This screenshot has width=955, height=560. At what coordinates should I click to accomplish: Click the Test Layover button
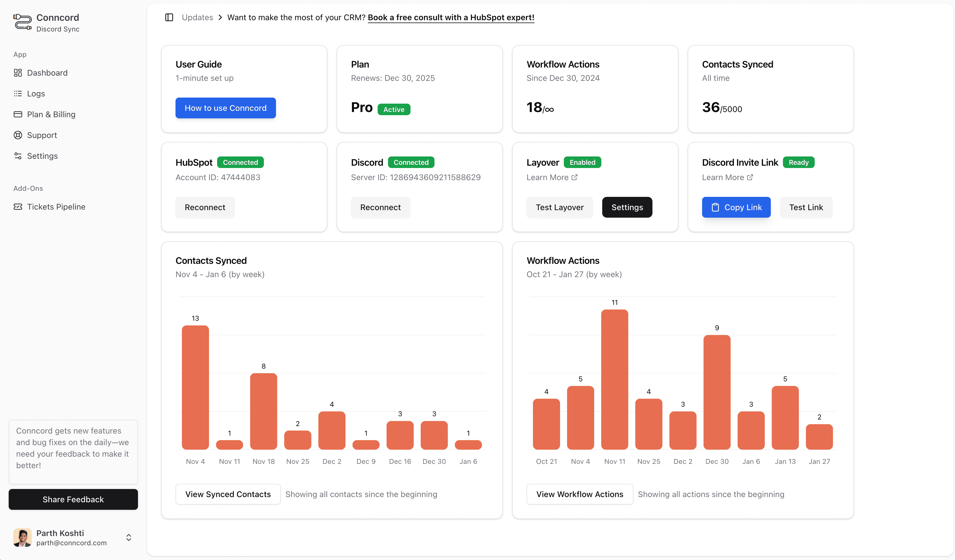(x=560, y=207)
